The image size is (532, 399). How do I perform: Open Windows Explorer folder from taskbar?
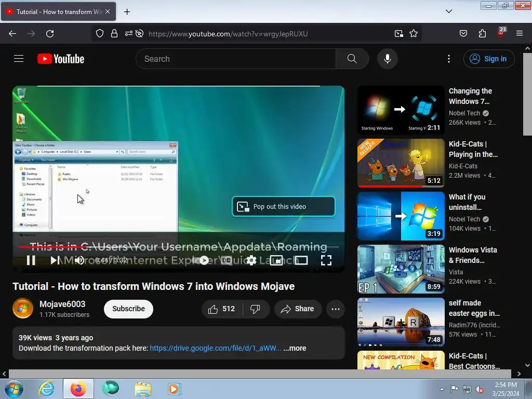click(x=143, y=389)
